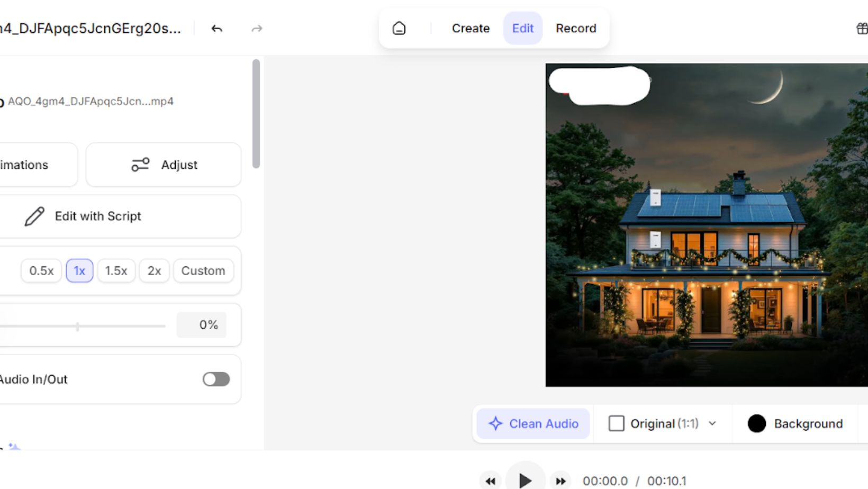Go to home via house icon
This screenshot has height=489, width=868.
[x=399, y=29]
